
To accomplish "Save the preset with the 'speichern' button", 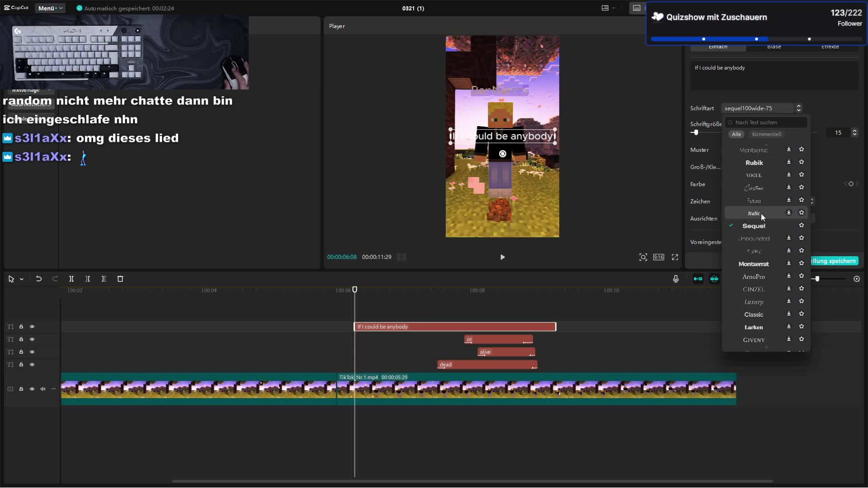I will coord(835,261).
